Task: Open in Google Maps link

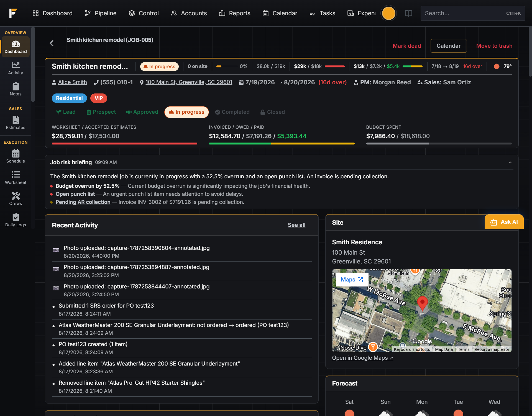Action: (362, 358)
